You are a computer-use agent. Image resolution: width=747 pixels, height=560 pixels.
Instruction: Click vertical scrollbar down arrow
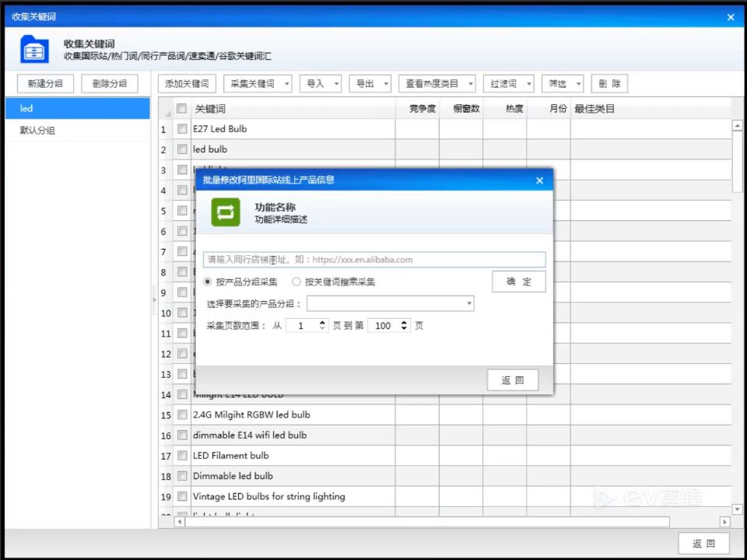point(737,509)
